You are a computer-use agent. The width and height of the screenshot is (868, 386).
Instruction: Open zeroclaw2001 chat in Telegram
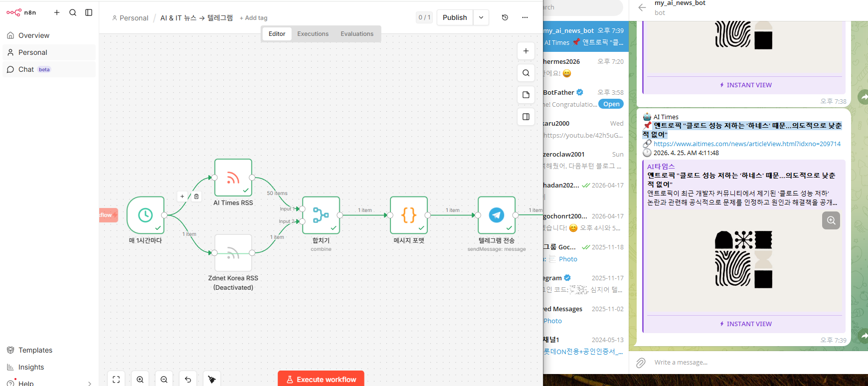coord(586,160)
